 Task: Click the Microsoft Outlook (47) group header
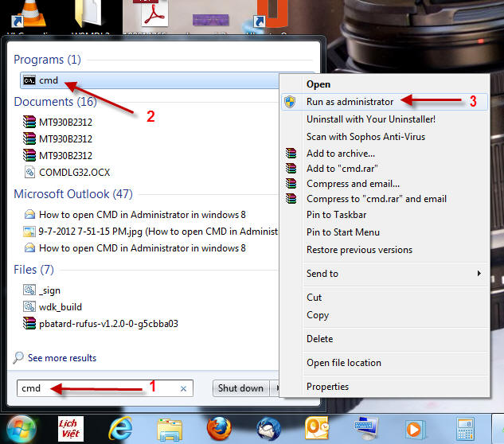73,194
